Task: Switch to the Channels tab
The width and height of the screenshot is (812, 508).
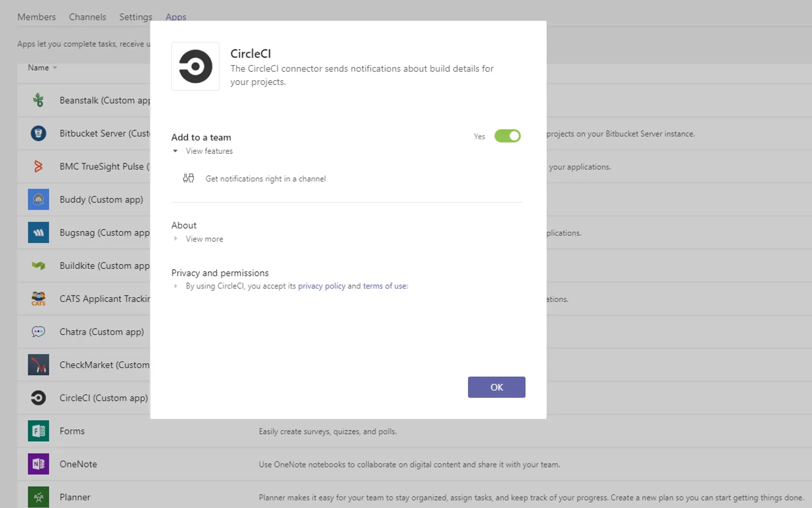Action: (87, 17)
